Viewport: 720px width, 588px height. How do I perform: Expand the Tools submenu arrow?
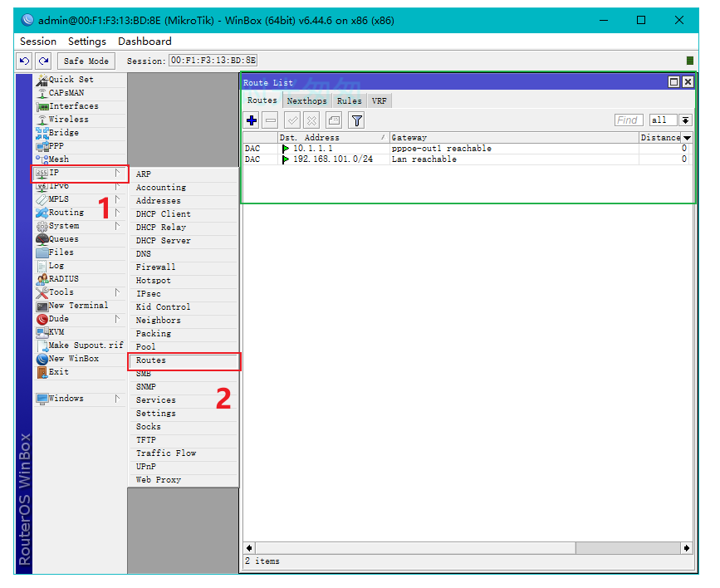[x=118, y=292]
